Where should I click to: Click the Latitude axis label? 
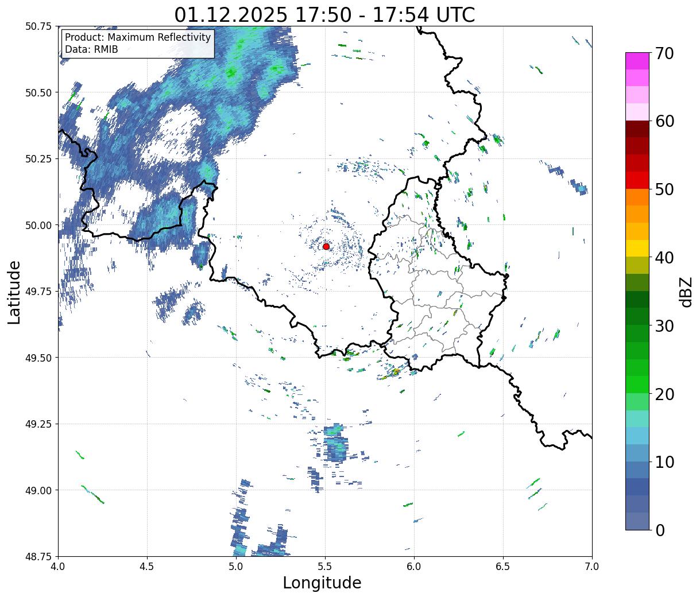click(14, 292)
